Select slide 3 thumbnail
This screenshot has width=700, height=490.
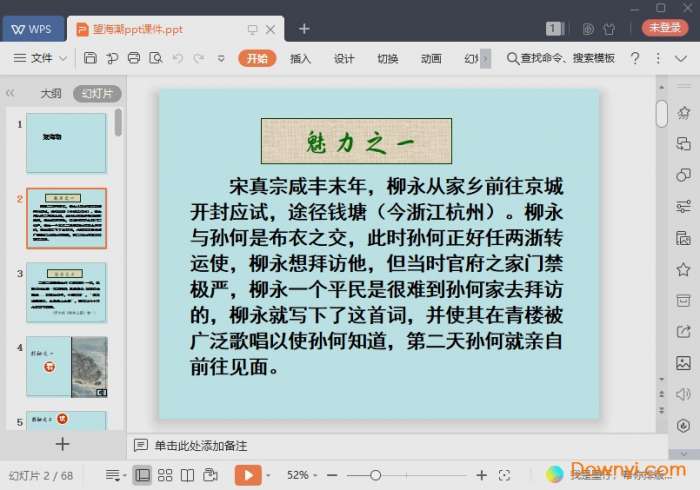tap(66, 292)
